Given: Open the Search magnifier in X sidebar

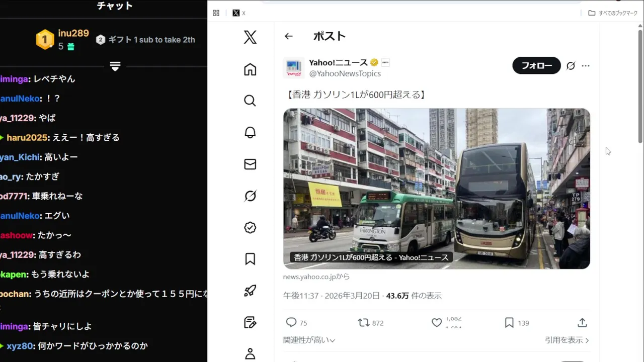Looking at the screenshot, I should tap(250, 101).
